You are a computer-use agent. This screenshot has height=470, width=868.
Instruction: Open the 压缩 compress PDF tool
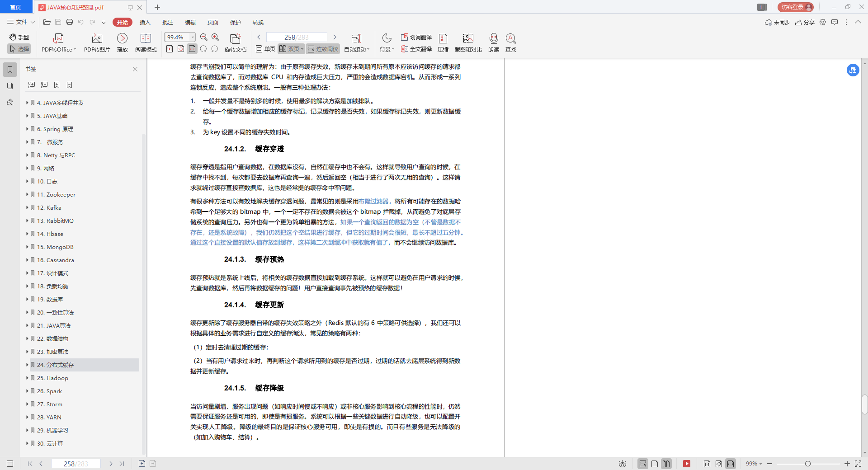click(443, 43)
